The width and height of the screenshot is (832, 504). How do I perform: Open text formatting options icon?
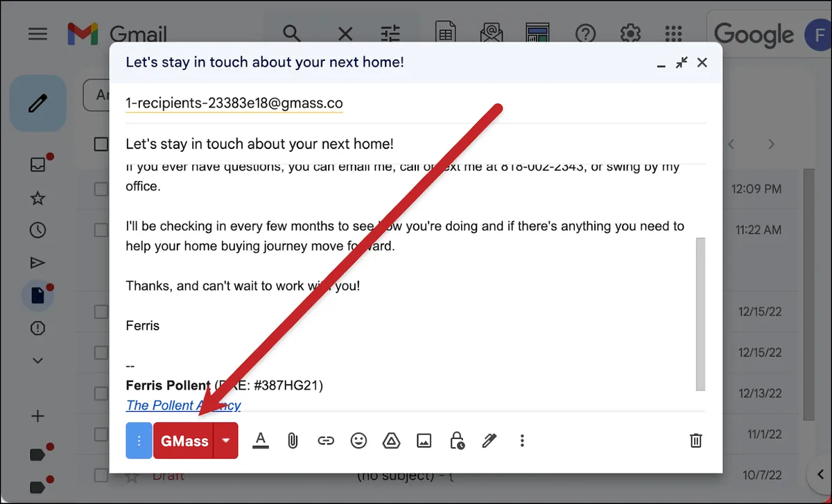pos(261,440)
